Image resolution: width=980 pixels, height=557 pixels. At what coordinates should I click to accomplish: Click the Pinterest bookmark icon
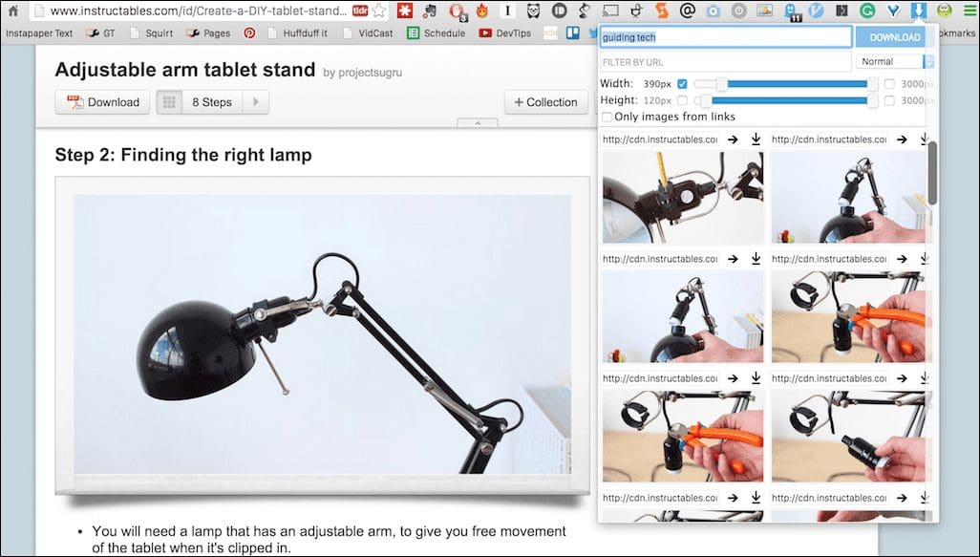249,33
